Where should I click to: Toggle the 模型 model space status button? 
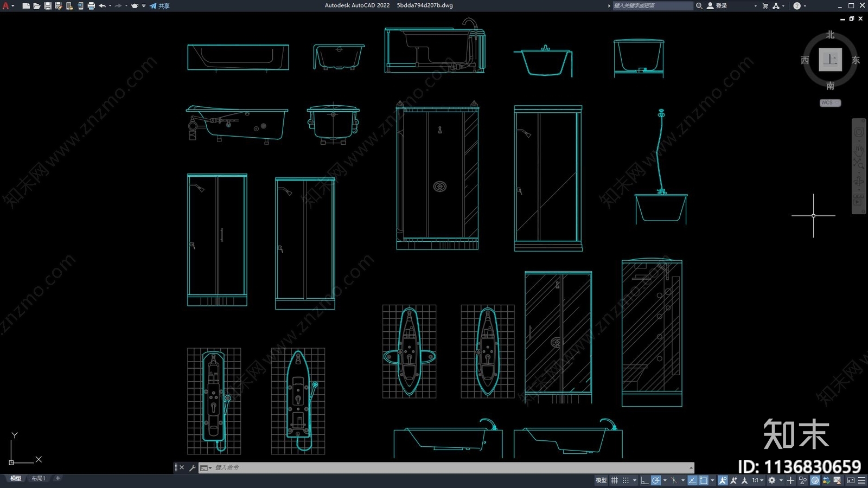(x=601, y=480)
